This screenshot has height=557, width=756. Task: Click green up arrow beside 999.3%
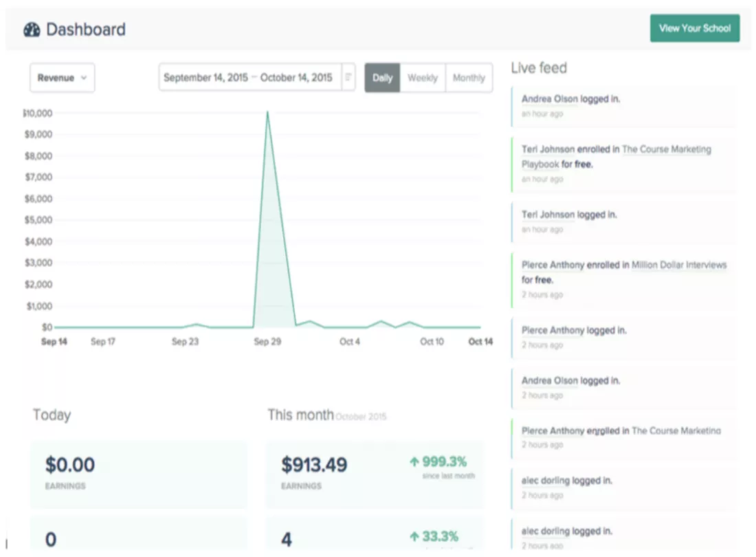point(414,462)
